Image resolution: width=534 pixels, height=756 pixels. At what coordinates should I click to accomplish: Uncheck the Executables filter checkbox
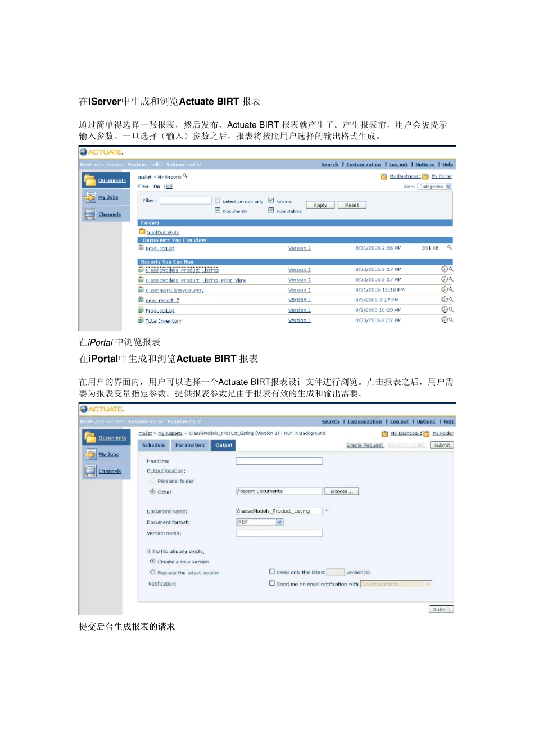pyautogui.click(x=271, y=211)
